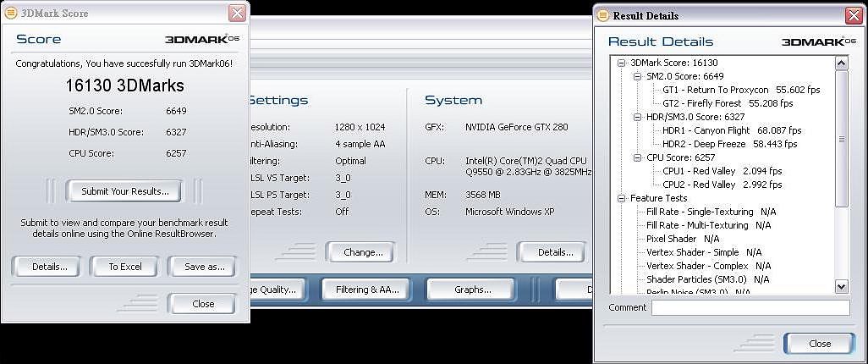Collapse the SM2.0 Score tree node
Viewport: 868px width, 364px height.
[x=637, y=76]
